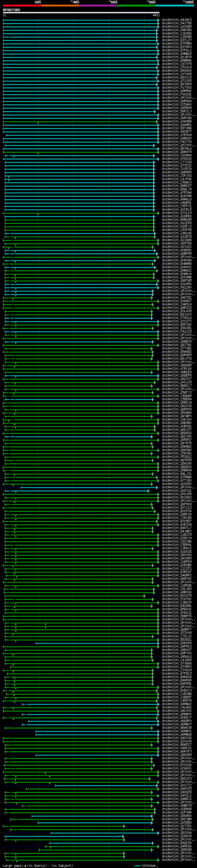Select the UniRef100_Q6BPH9 label

(x=177, y=254)
